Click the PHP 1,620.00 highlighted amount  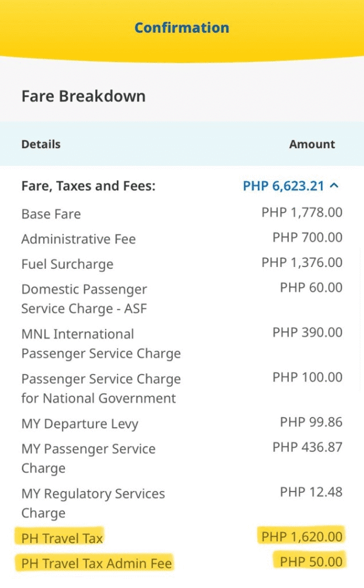tap(302, 536)
